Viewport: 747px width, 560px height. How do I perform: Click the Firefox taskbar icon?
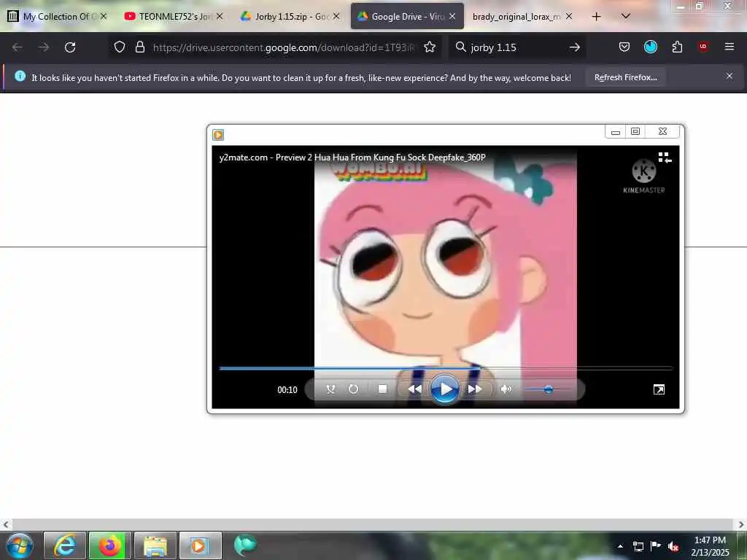tap(110, 545)
